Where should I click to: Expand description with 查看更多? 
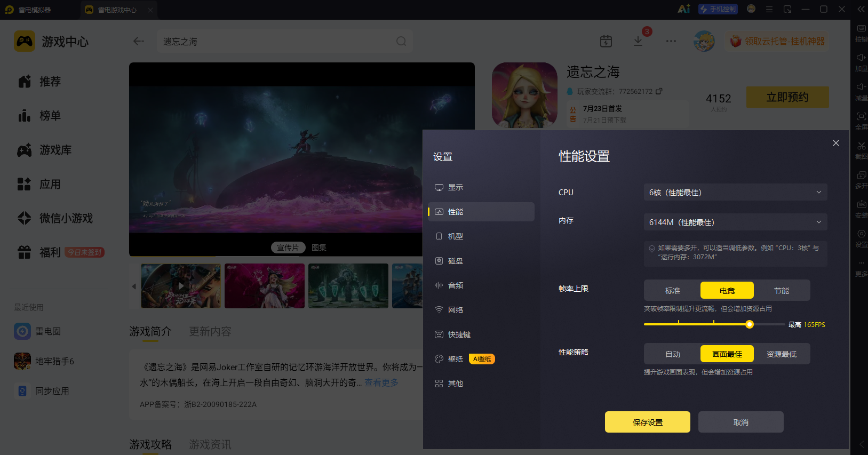(381, 382)
